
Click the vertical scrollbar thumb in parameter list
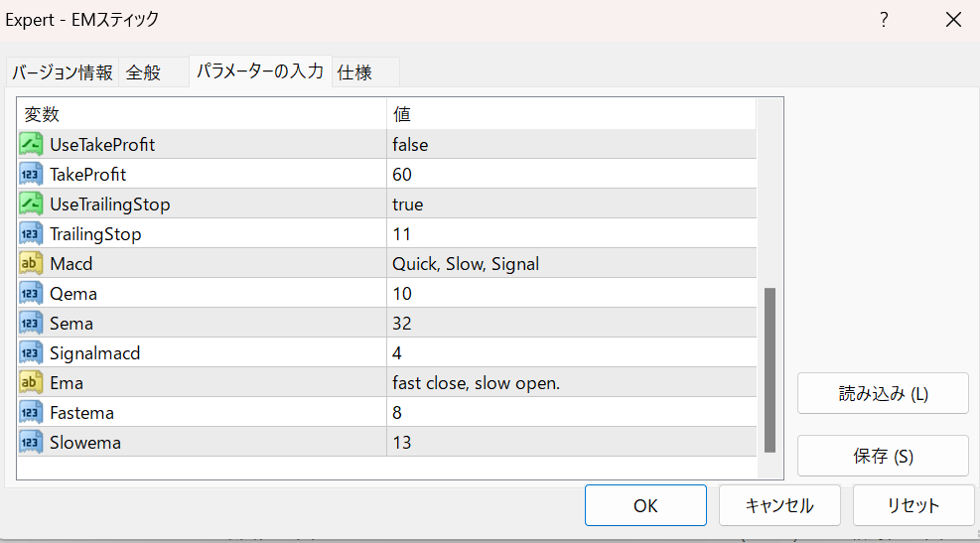pyautogui.click(x=770, y=370)
